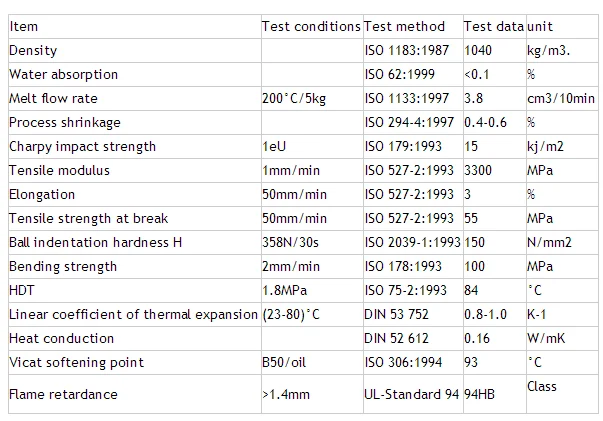Click the 'Item' column header cell
603x421 pixels.
point(24,26)
